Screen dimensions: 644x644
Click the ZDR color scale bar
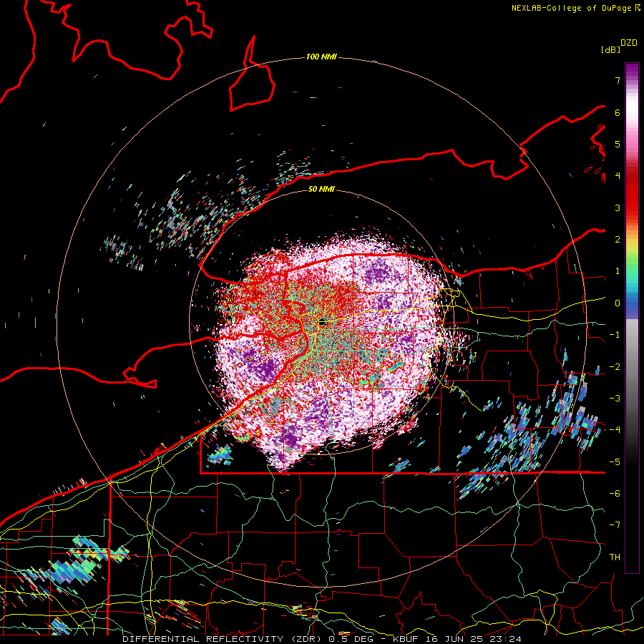pos(632,318)
